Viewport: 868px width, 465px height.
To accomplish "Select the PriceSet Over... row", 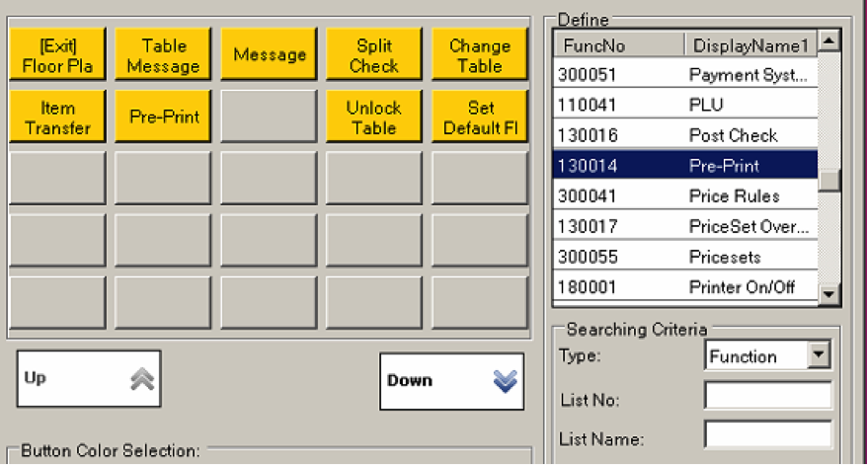I will click(686, 226).
